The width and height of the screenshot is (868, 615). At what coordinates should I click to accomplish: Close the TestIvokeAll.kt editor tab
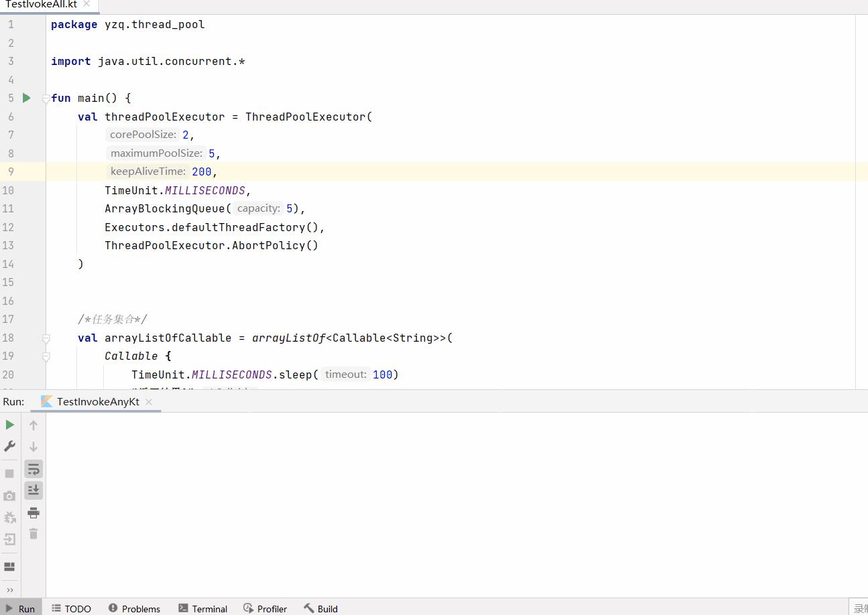pyautogui.click(x=86, y=4)
